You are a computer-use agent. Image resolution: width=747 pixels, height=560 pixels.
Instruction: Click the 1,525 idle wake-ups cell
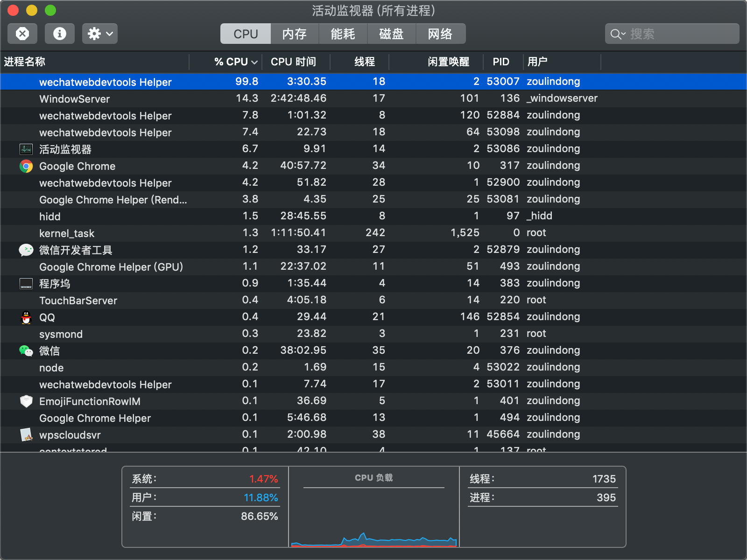(x=465, y=232)
